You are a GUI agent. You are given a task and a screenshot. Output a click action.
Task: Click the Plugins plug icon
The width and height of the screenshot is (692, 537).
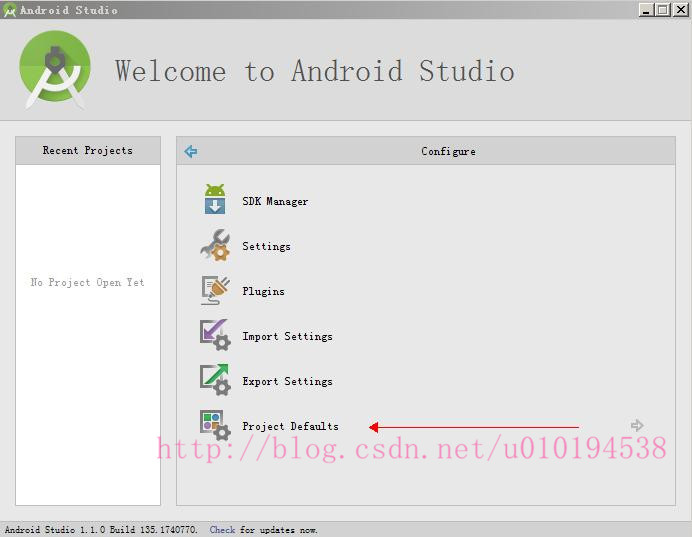(215, 290)
